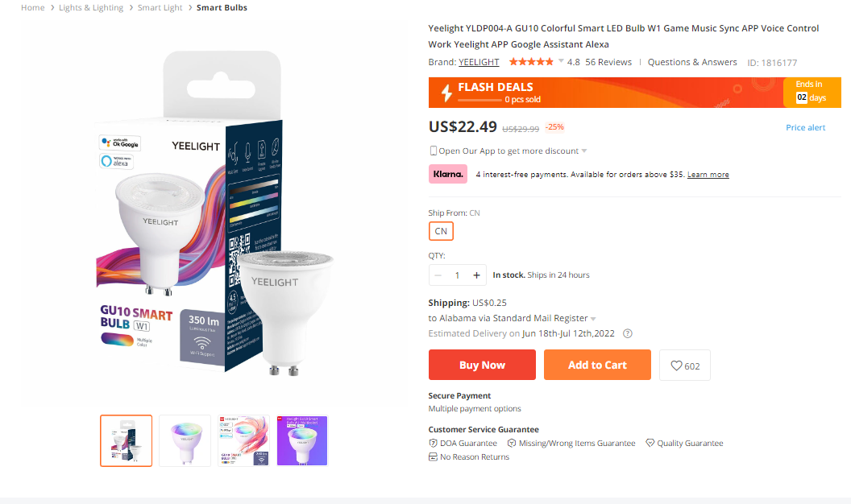Open the shipping method dropdown arrow
The width and height of the screenshot is (851, 504).
point(594,319)
